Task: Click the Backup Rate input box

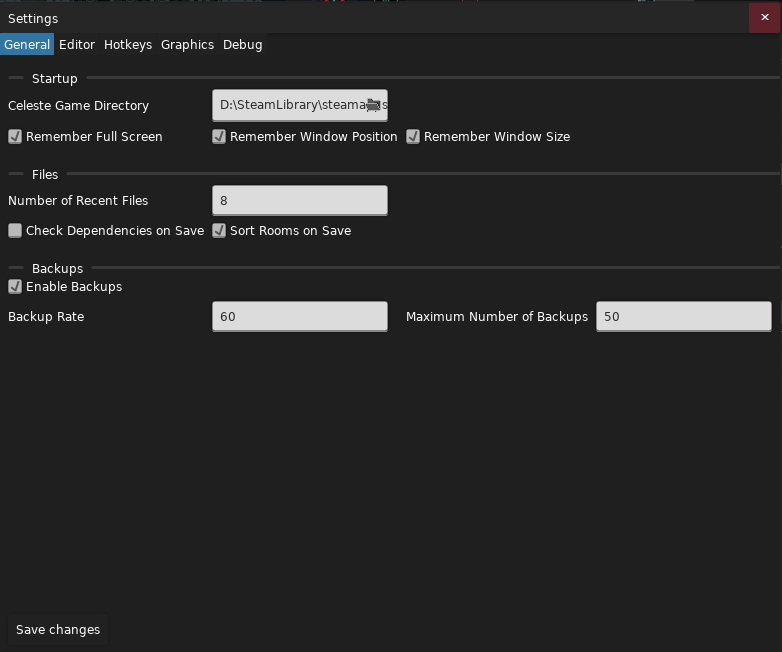Action: [299, 317]
